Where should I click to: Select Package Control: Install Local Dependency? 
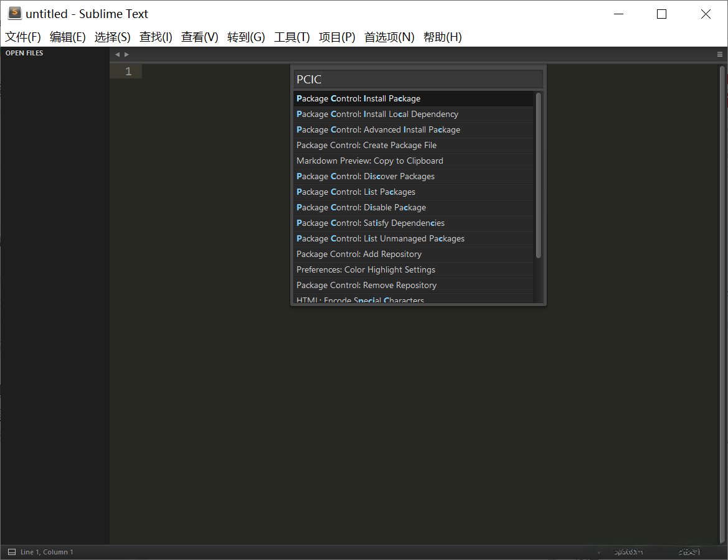pyautogui.click(x=414, y=114)
